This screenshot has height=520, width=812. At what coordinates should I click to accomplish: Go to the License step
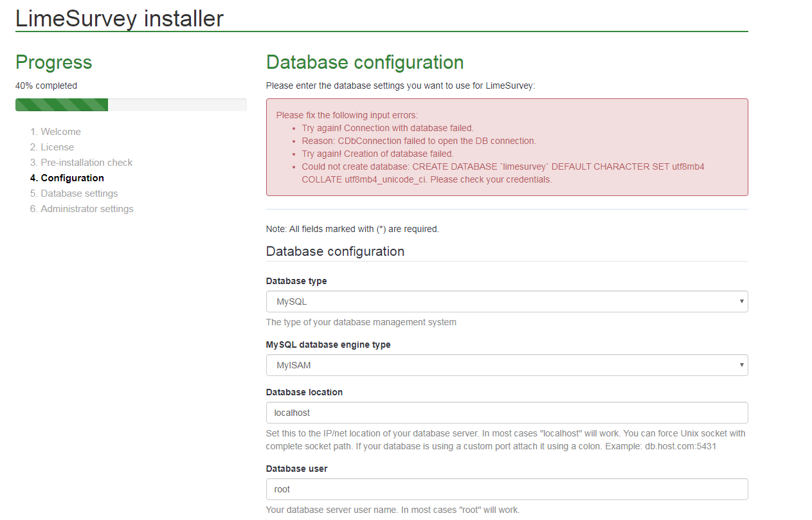point(57,147)
